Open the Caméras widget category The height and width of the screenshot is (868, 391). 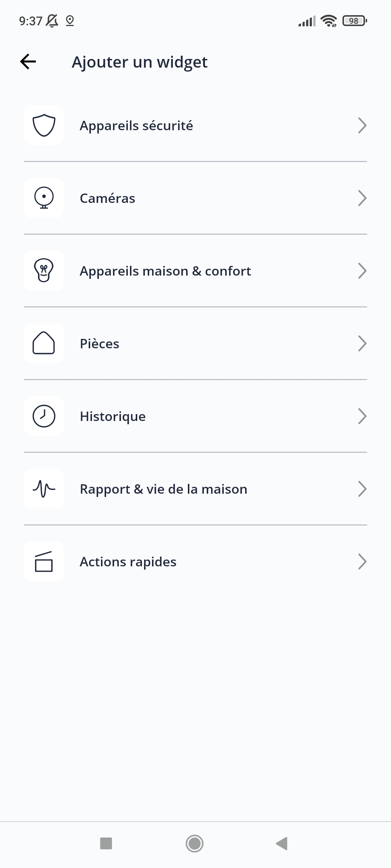(x=108, y=198)
